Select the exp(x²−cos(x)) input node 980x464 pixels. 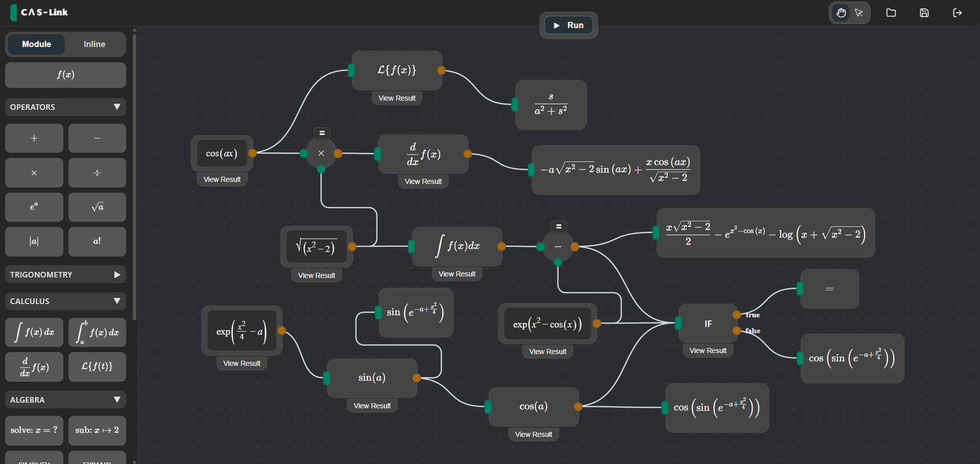(547, 323)
